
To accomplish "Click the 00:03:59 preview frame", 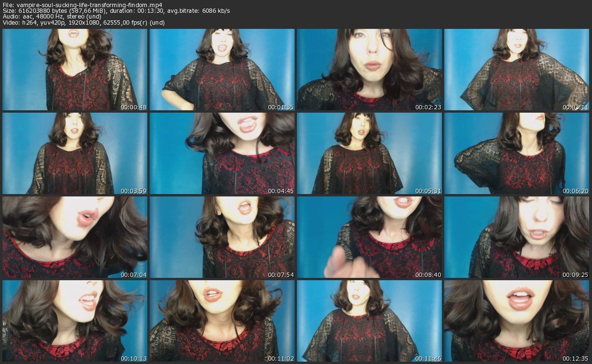I will tap(75, 153).
